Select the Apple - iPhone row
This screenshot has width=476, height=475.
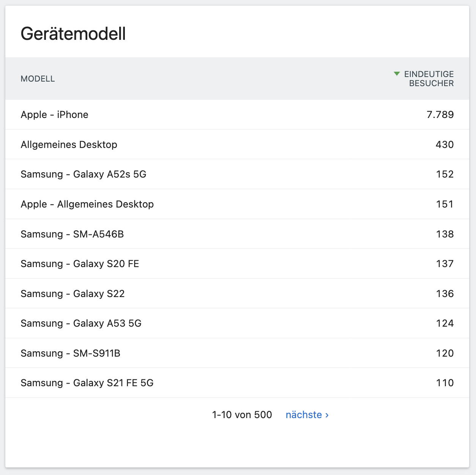click(54, 115)
